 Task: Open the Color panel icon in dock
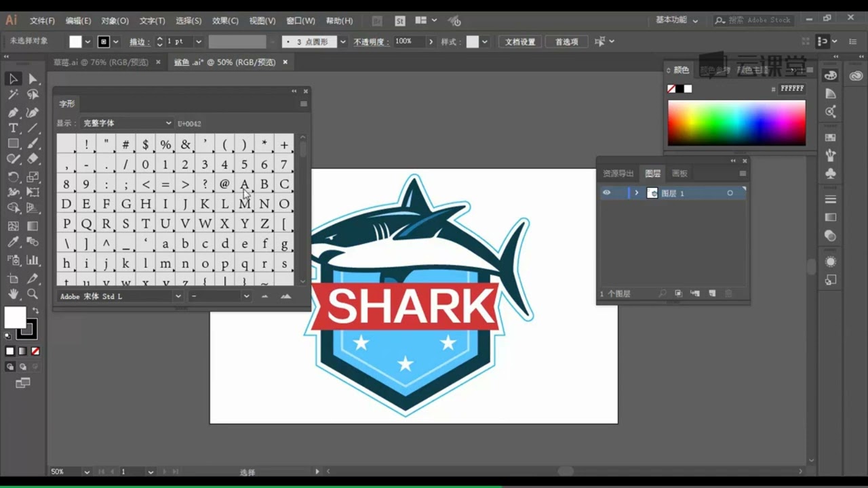[831, 75]
